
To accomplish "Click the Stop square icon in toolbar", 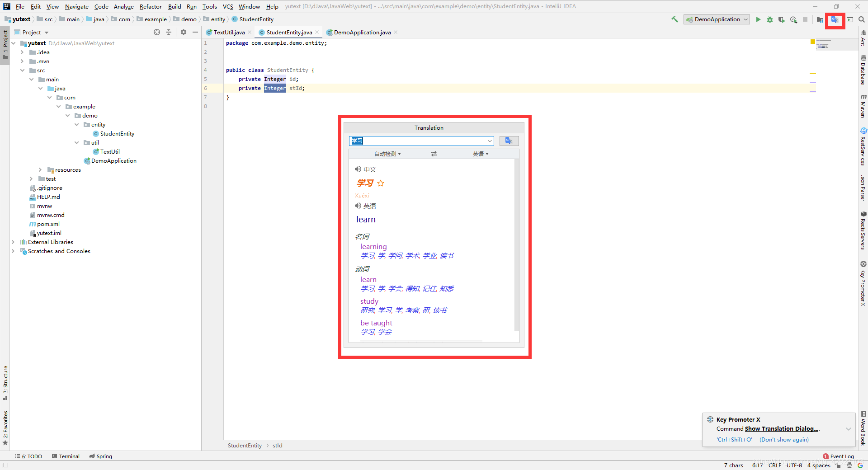I will (x=805, y=19).
